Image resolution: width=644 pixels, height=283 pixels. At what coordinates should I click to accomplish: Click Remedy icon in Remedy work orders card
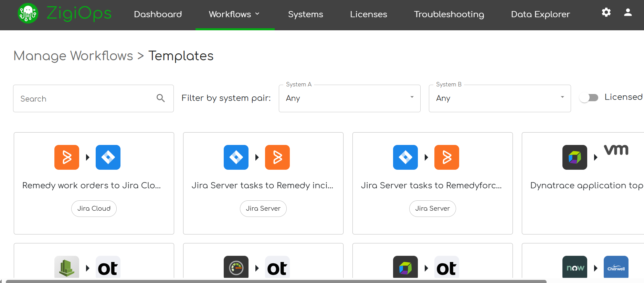click(x=67, y=157)
